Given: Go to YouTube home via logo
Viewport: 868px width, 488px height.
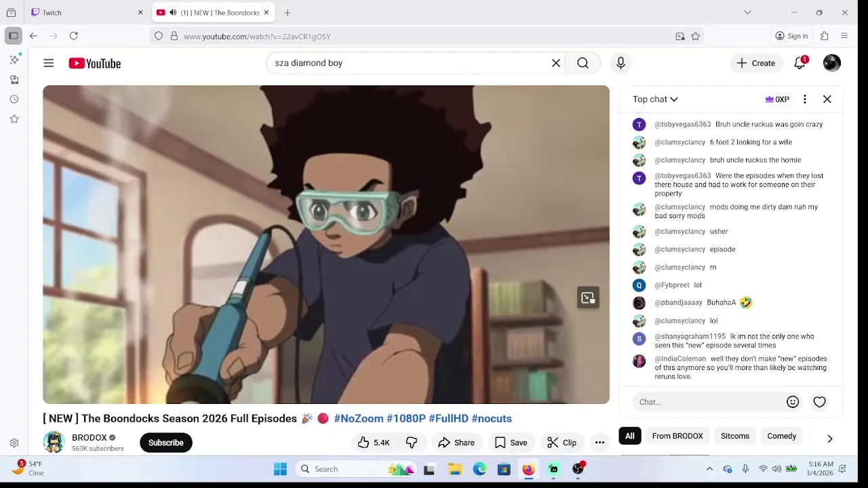Looking at the screenshot, I should point(94,63).
